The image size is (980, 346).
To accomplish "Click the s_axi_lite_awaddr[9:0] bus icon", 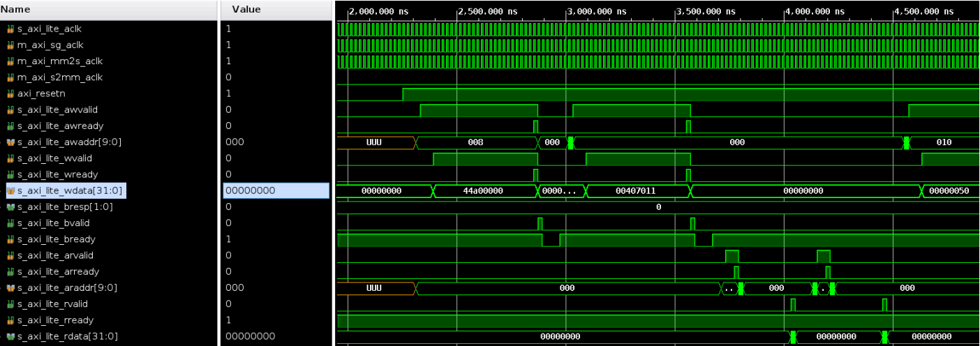I will point(10,142).
